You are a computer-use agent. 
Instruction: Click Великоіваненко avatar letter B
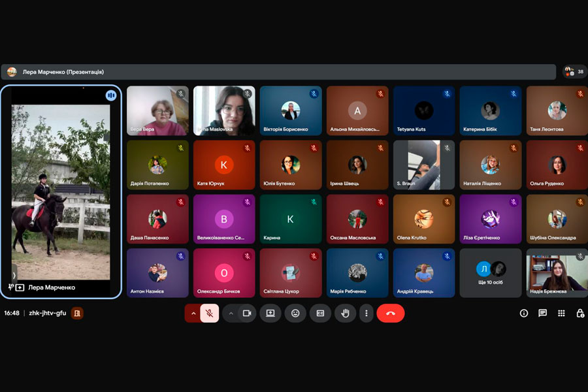[224, 219]
